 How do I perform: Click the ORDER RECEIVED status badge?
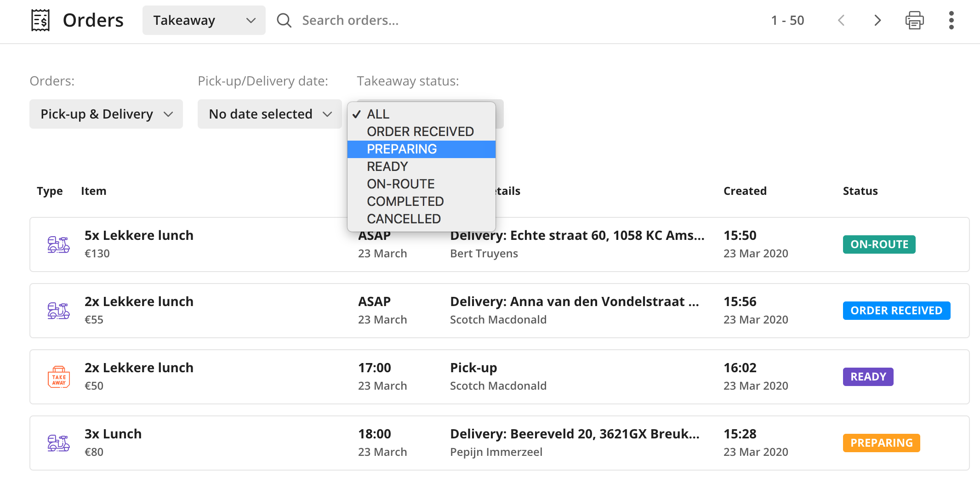pos(896,311)
